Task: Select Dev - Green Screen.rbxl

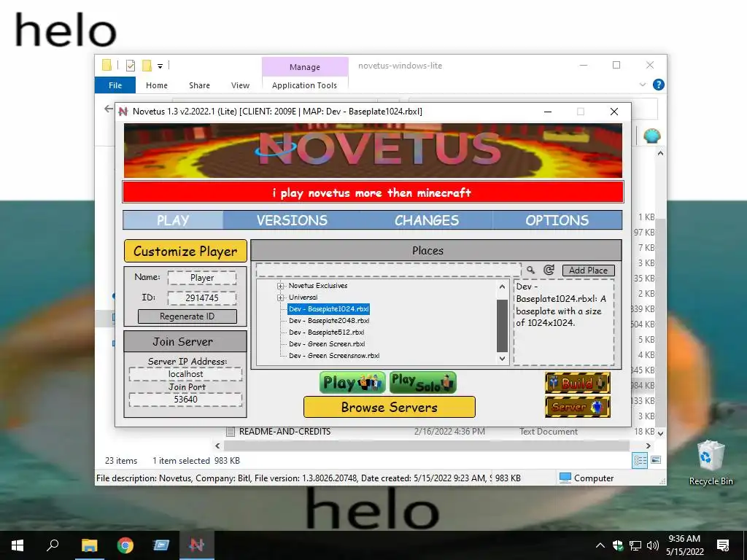Action: tap(327, 344)
